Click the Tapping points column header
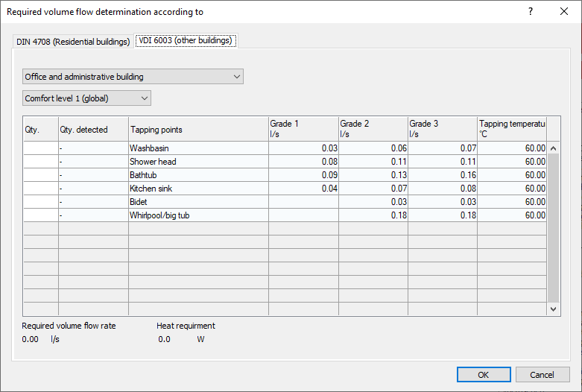 tap(198, 129)
